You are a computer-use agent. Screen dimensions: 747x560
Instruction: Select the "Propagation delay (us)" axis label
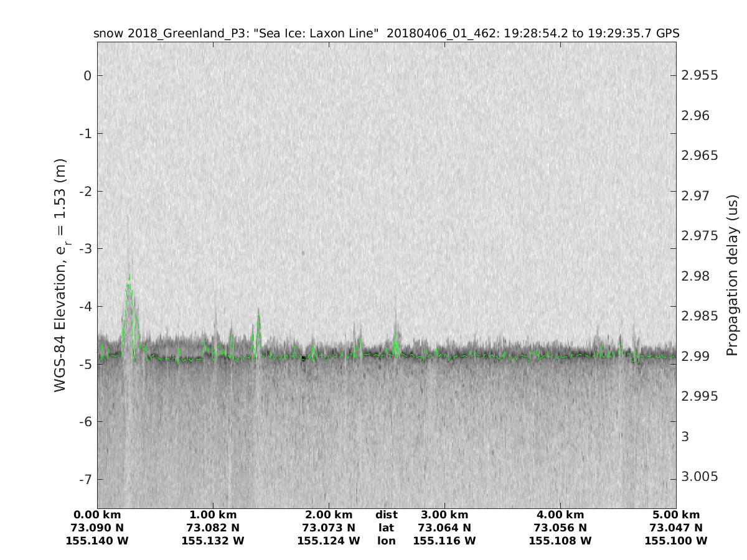731,274
